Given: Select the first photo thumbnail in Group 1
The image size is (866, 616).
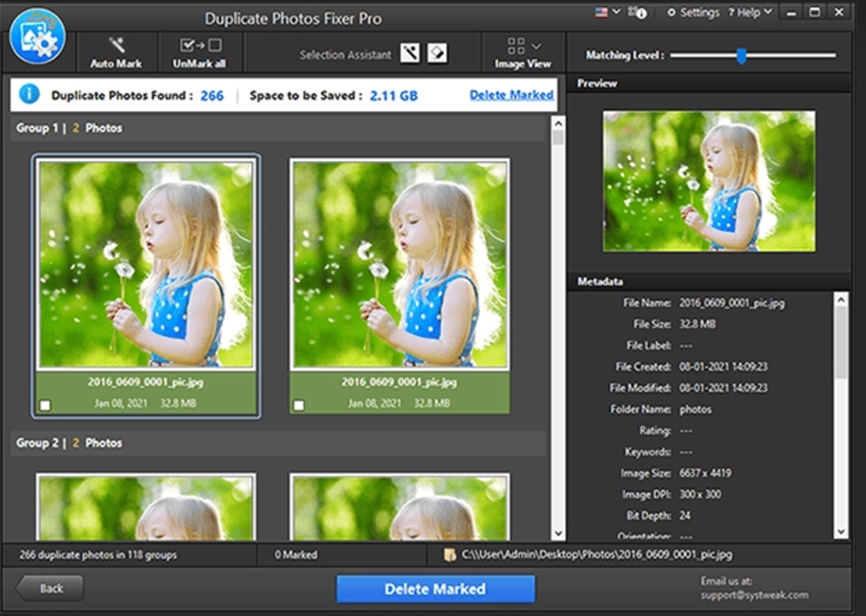Looking at the screenshot, I should tap(146, 264).
